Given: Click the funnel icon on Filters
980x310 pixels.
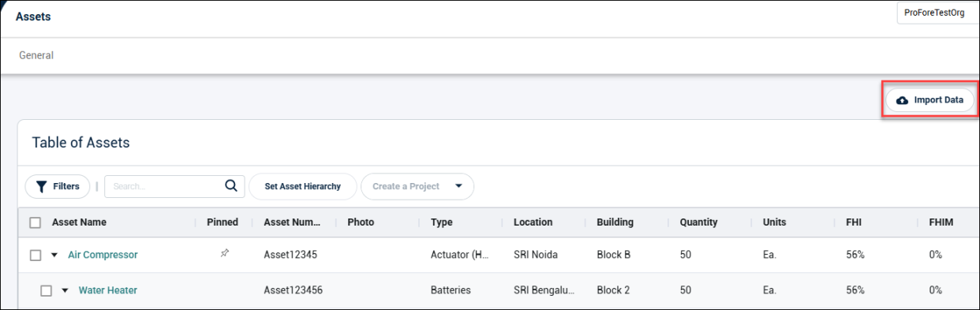Looking at the screenshot, I should tap(41, 187).
